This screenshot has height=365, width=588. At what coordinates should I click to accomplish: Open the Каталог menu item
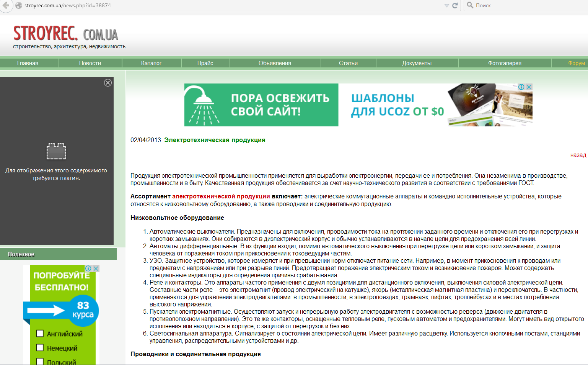coord(151,63)
